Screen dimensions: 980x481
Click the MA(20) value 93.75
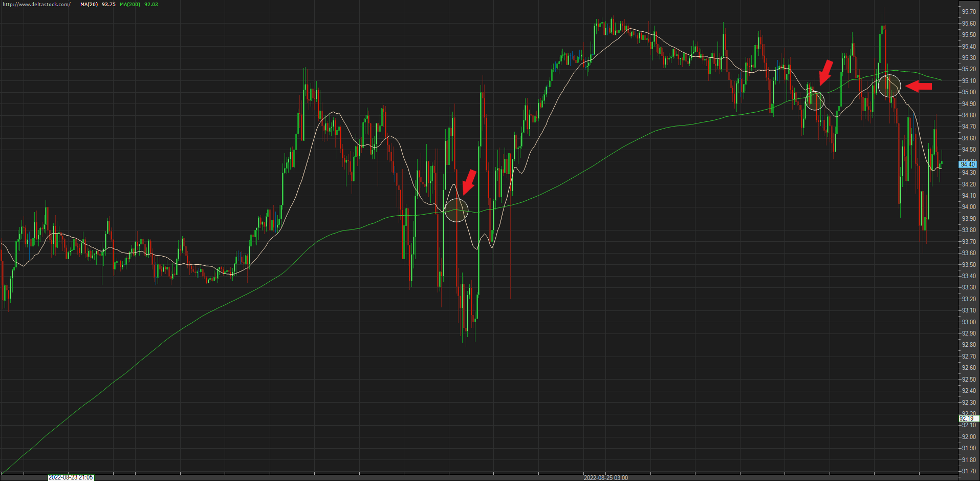pyautogui.click(x=108, y=4)
